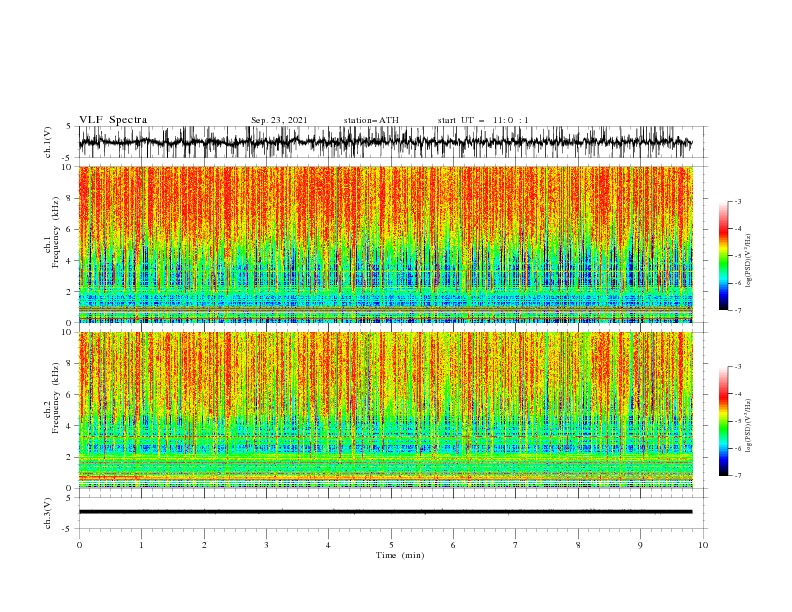Click the date 'Sep. 23, 2021'
This screenshot has height=612, width=792.
(279, 120)
